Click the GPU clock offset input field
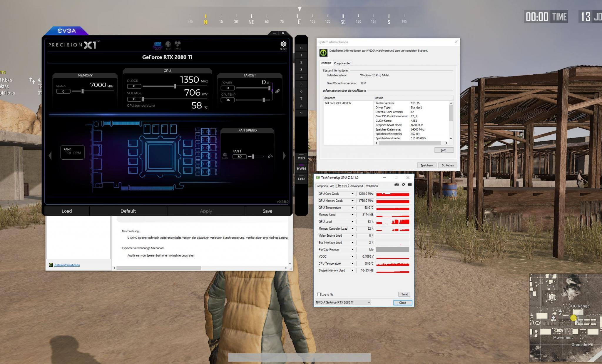Screen dimensions: 602x364 [x=134, y=86]
